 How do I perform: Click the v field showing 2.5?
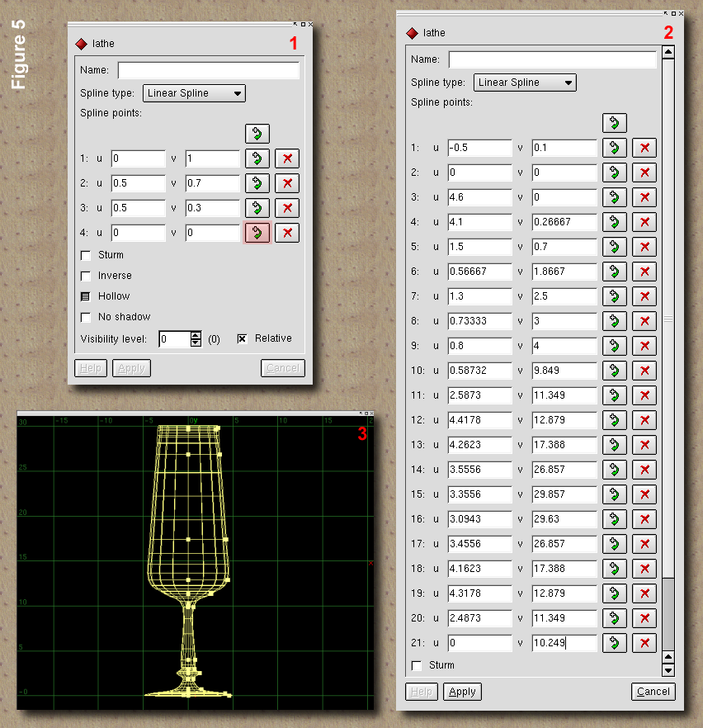[564, 296]
